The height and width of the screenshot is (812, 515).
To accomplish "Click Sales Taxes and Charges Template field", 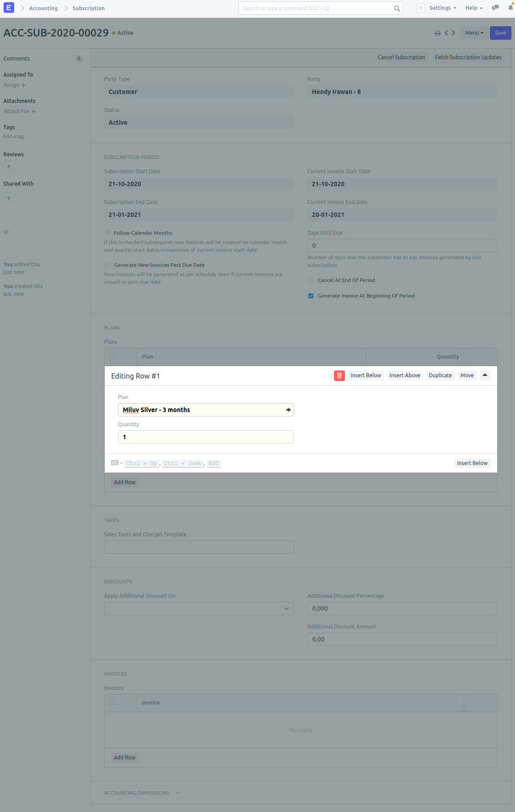I will (x=199, y=547).
